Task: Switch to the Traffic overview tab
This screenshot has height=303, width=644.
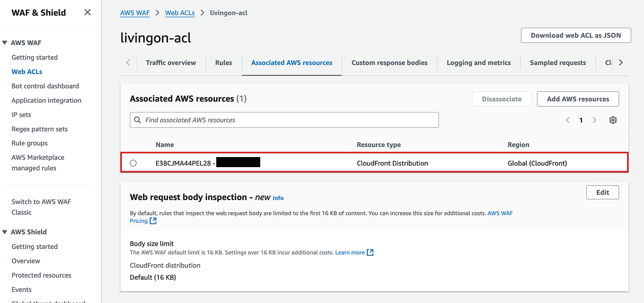Action: (x=171, y=63)
